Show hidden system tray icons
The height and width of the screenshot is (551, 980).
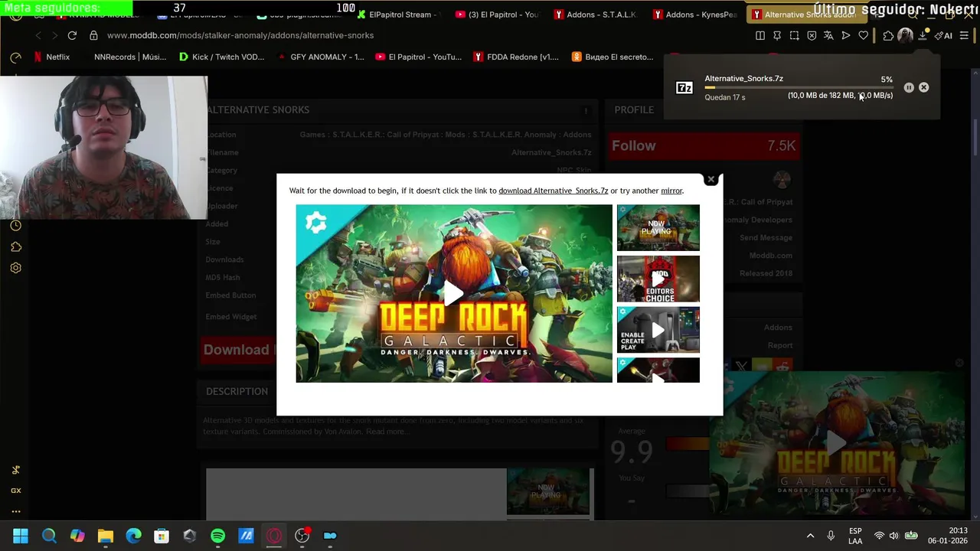tap(810, 536)
